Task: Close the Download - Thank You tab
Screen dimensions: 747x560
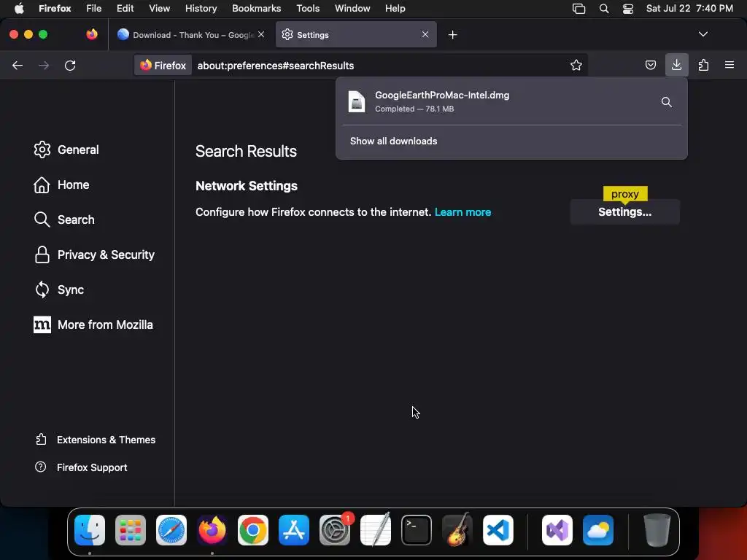Action: (x=261, y=34)
